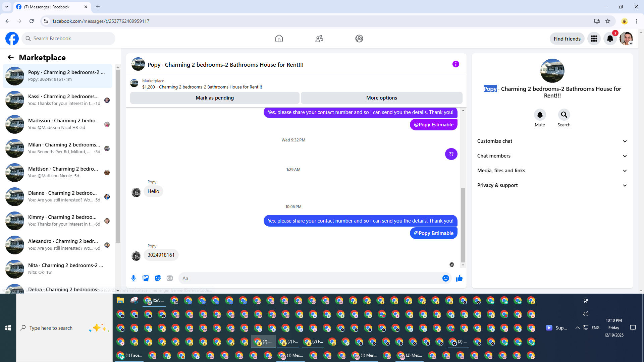Click the attach photo icon in composer
This screenshot has width=644, height=362.
[x=146, y=278]
